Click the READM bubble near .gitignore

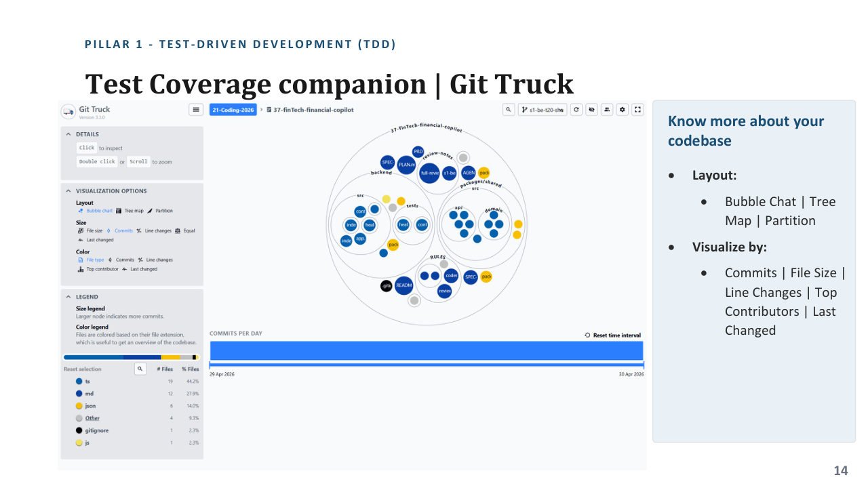pos(404,285)
